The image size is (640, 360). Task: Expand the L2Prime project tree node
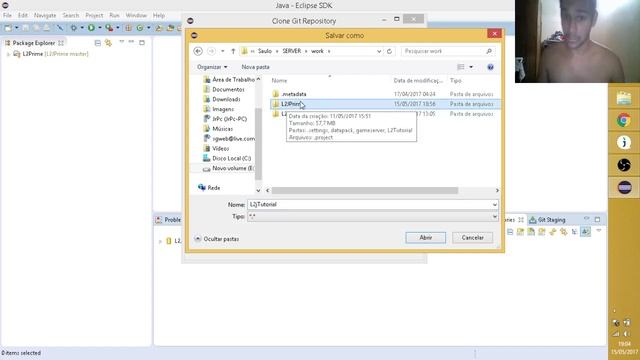pos(8,54)
